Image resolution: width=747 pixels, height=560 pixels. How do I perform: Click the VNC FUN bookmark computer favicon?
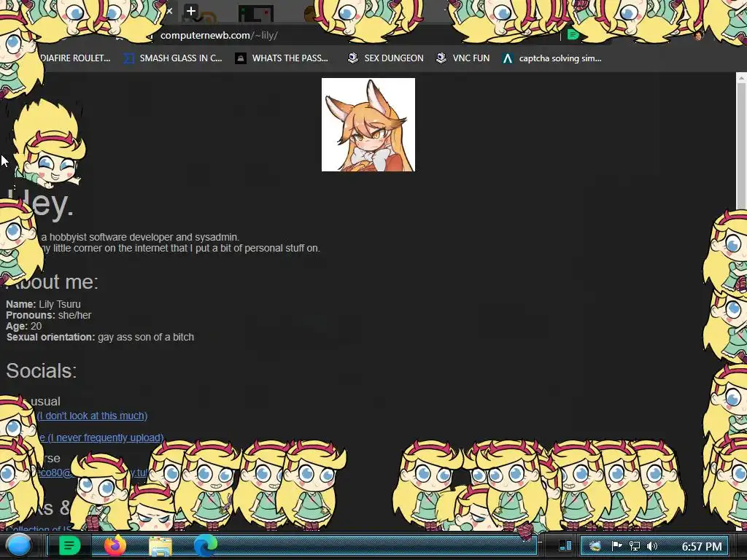pos(441,58)
